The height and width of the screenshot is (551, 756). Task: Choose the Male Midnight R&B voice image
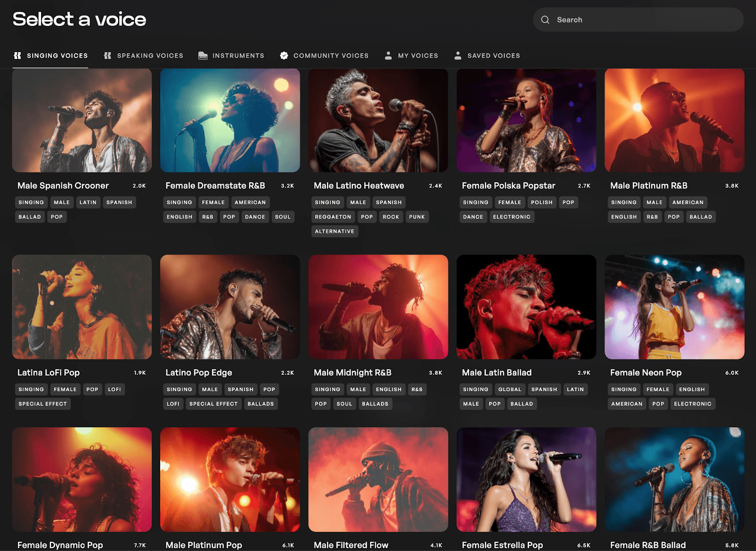(378, 307)
